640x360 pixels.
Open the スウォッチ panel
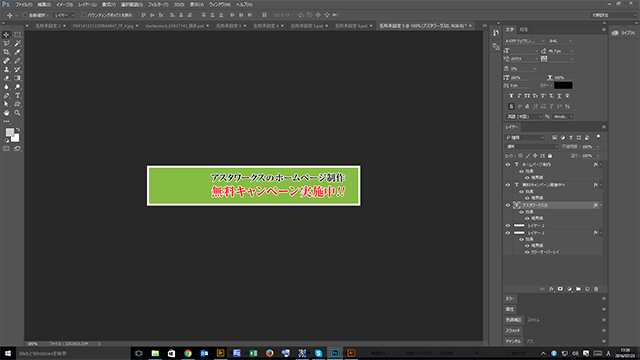point(513,331)
